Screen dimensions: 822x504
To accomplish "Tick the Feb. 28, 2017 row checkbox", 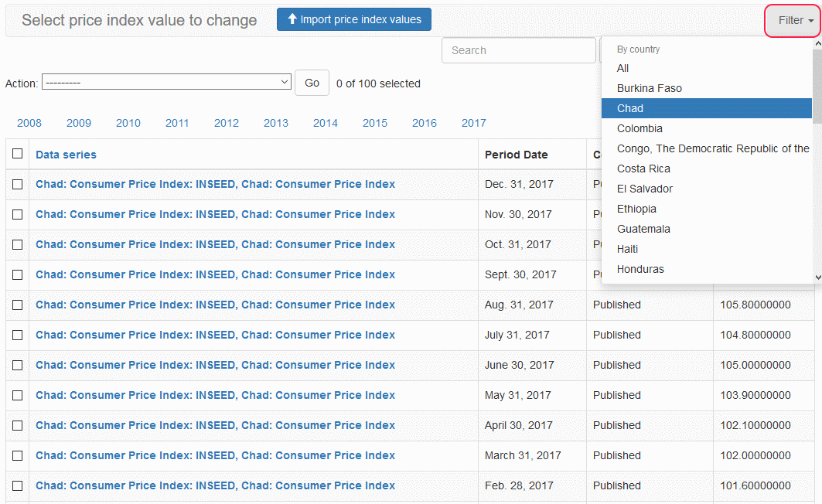I will pos(17,485).
